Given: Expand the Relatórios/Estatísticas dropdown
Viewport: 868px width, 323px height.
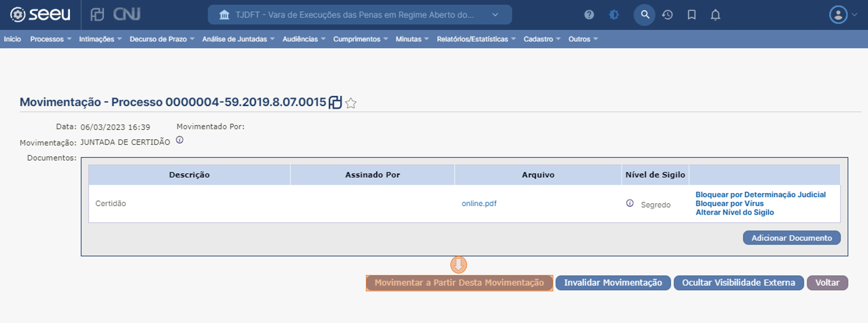Looking at the screenshot, I should pos(476,39).
